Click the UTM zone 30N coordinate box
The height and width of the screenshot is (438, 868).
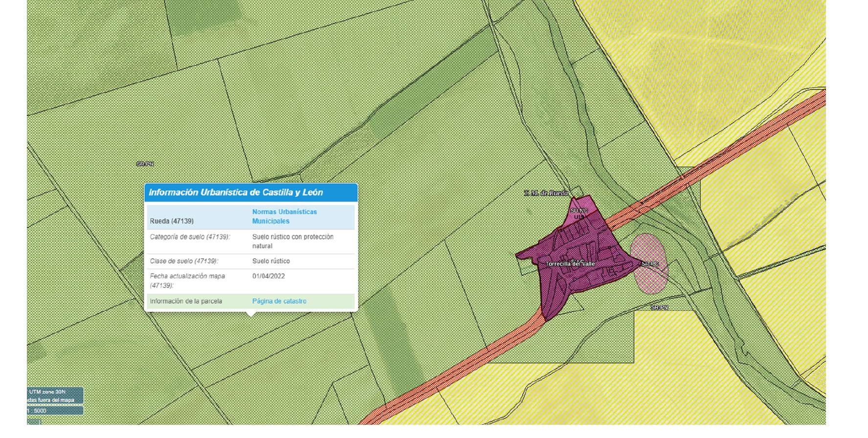click(54, 392)
